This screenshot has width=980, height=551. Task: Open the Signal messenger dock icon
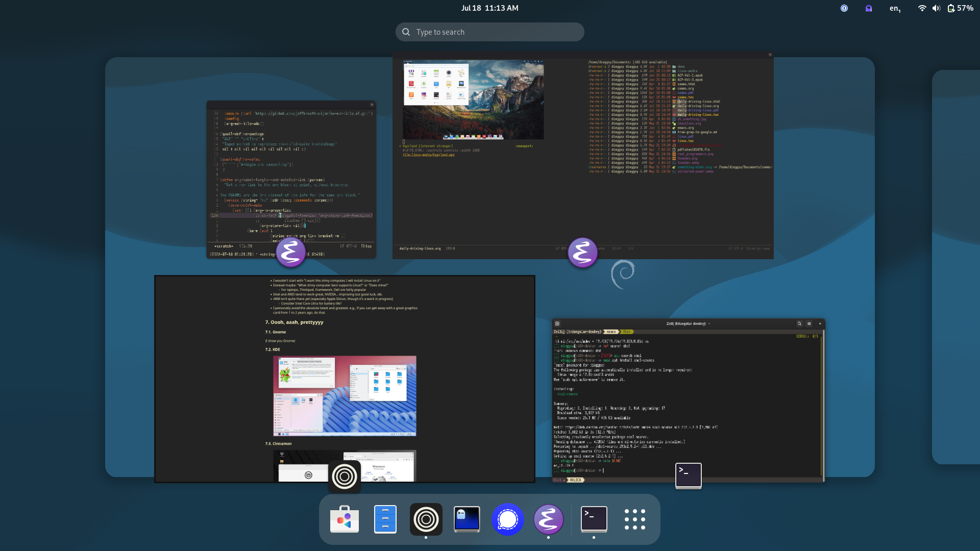[x=508, y=519]
